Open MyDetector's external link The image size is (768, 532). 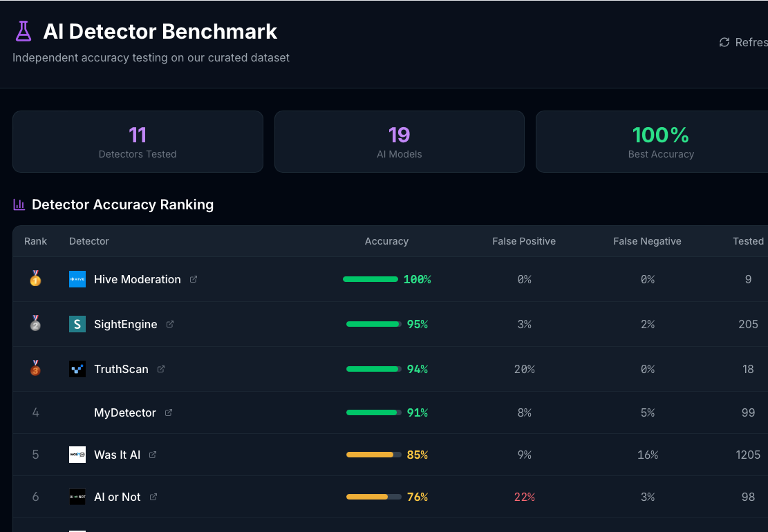click(x=168, y=412)
